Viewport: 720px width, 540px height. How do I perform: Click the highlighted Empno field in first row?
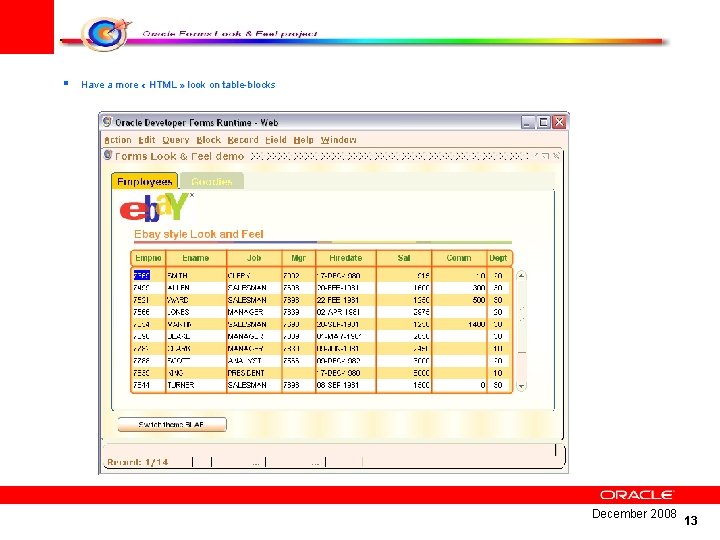tap(142, 276)
